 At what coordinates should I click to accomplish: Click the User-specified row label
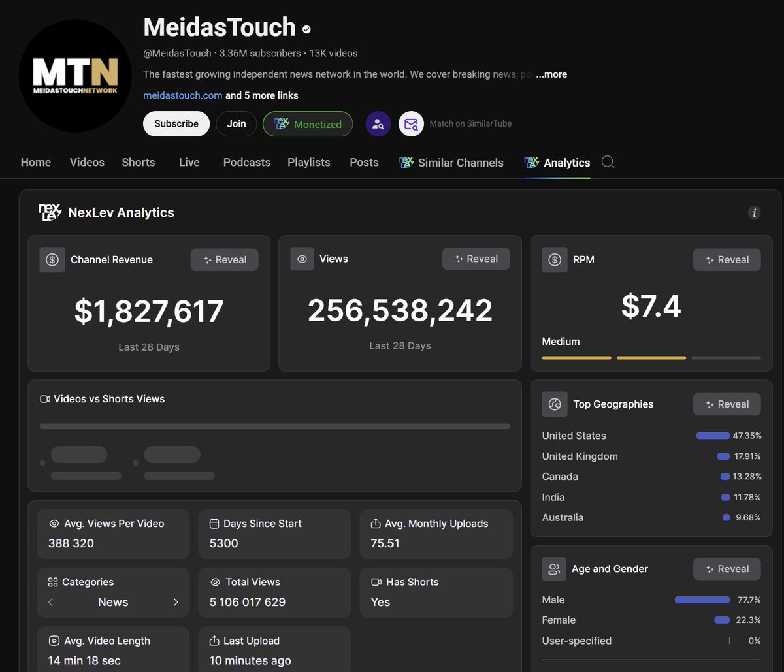tap(577, 641)
